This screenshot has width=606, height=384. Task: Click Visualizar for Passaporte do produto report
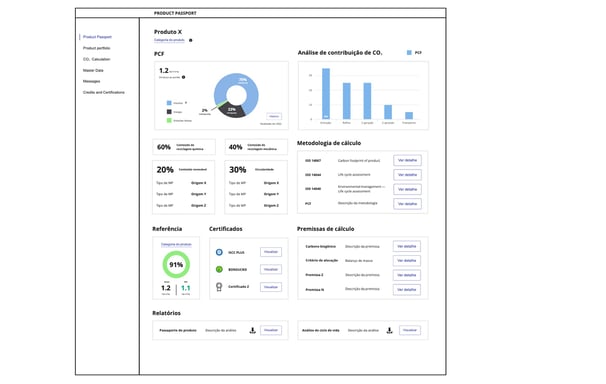[271, 330]
